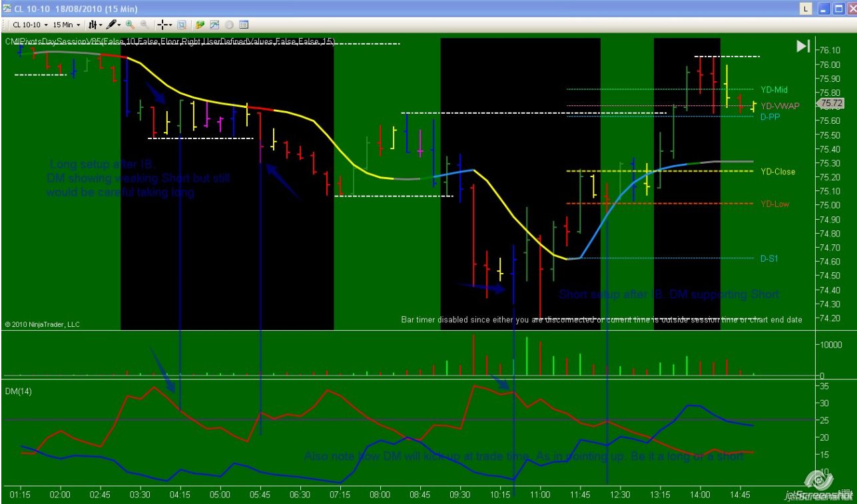
Task: Click the 14:45 time axis label
Action: pyautogui.click(x=740, y=495)
